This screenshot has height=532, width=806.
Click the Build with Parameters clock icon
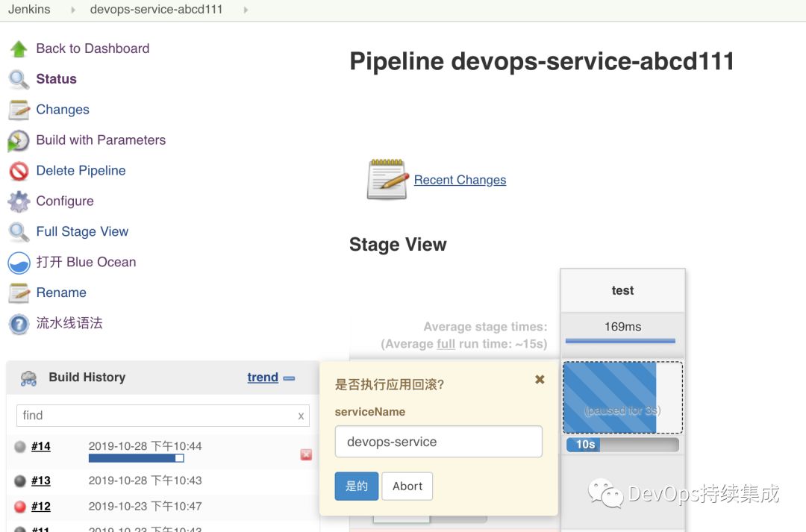click(x=19, y=140)
